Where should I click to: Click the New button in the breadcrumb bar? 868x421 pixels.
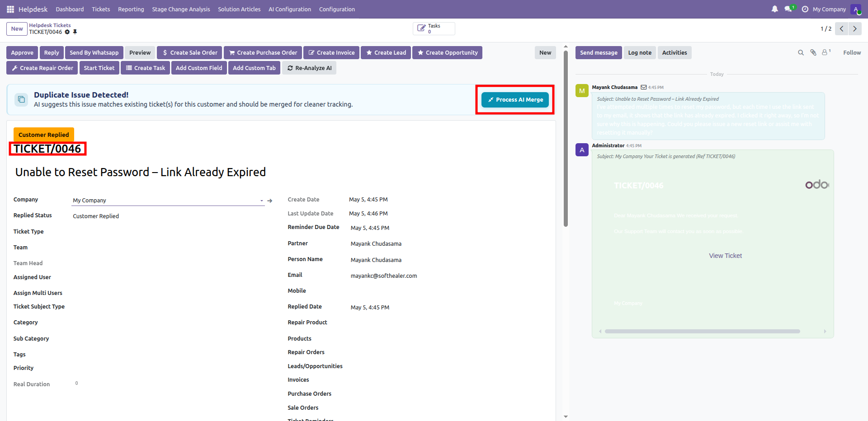pos(17,28)
